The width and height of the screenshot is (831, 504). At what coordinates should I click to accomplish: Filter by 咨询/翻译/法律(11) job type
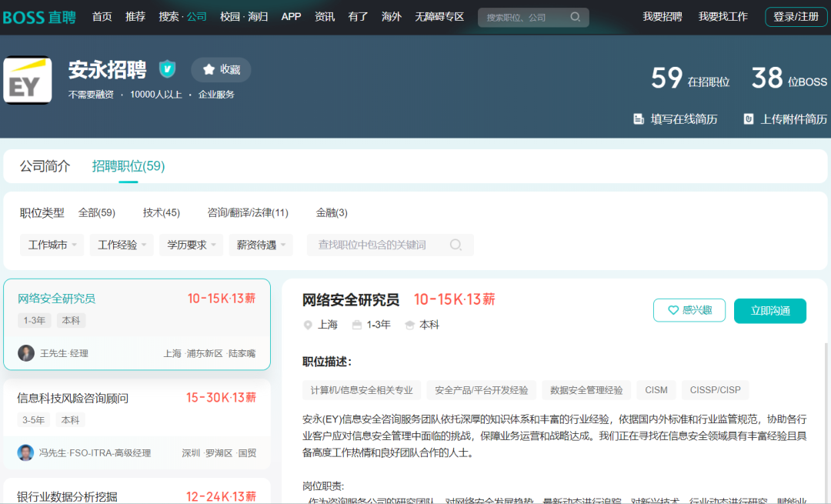(x=248, y=213)
